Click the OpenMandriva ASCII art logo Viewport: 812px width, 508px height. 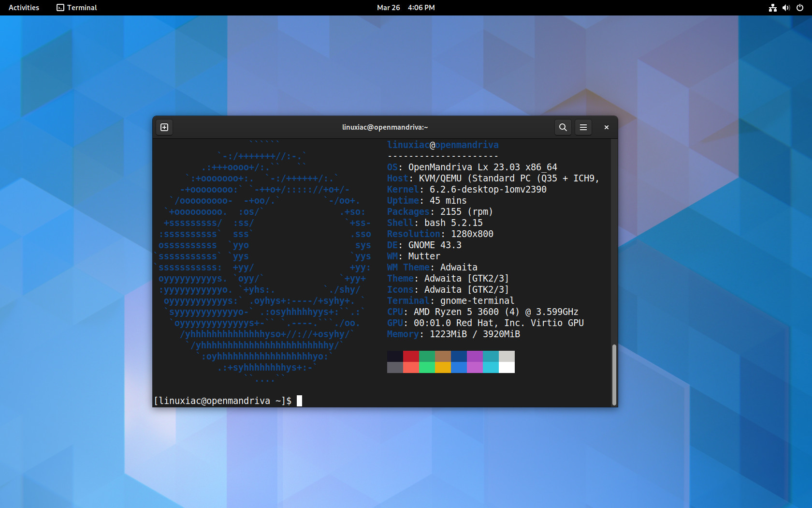[263, 261]
